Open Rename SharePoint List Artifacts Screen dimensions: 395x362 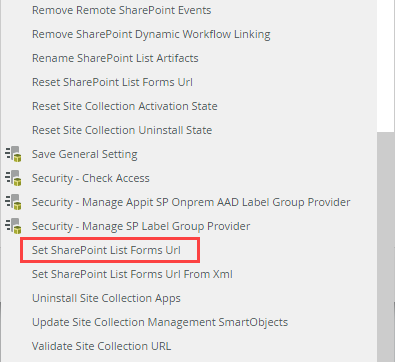pos(115,58)
